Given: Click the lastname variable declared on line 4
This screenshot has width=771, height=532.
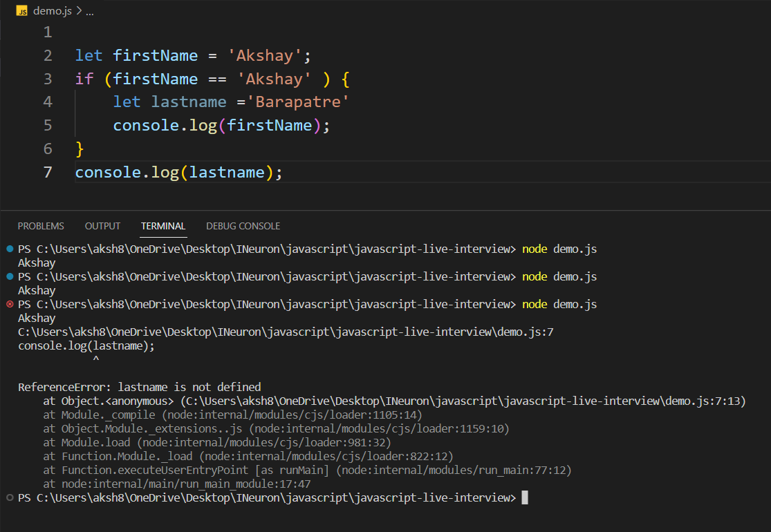Looking at the screenshot, I should (x=189, y=102).
